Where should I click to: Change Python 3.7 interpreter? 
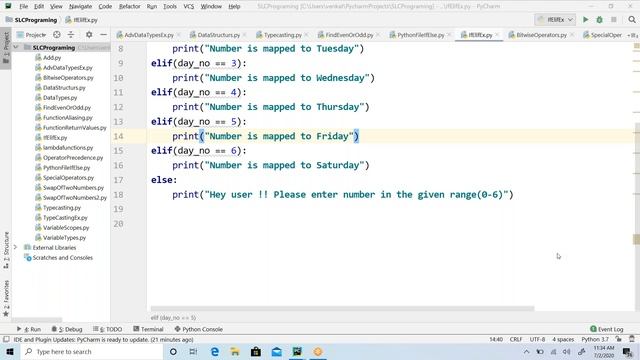(595, 339)
